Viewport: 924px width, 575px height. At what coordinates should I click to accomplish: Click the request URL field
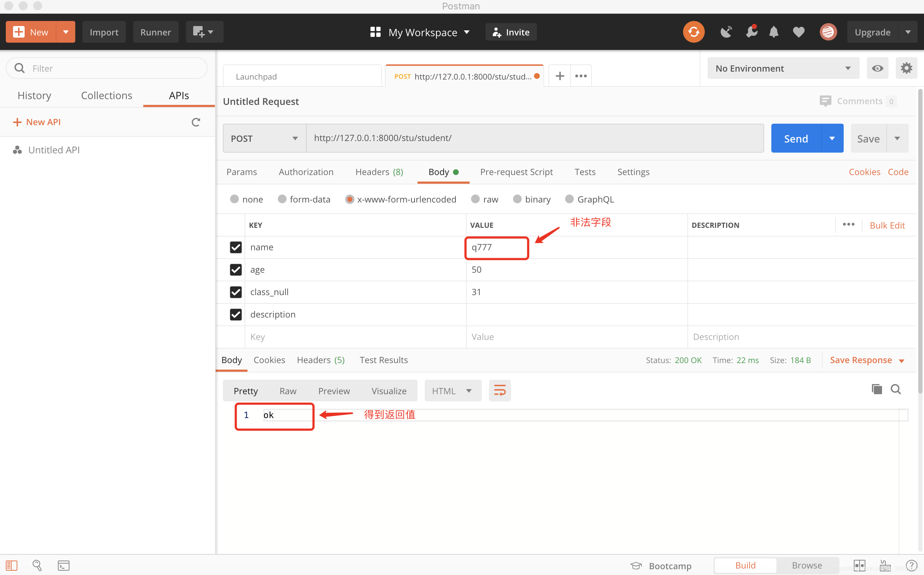click(x=534, y=138)
